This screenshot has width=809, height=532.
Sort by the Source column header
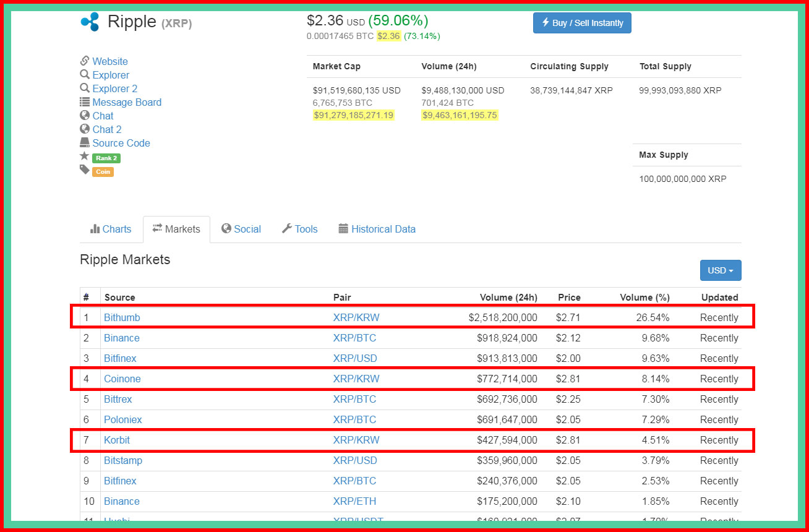119,298
